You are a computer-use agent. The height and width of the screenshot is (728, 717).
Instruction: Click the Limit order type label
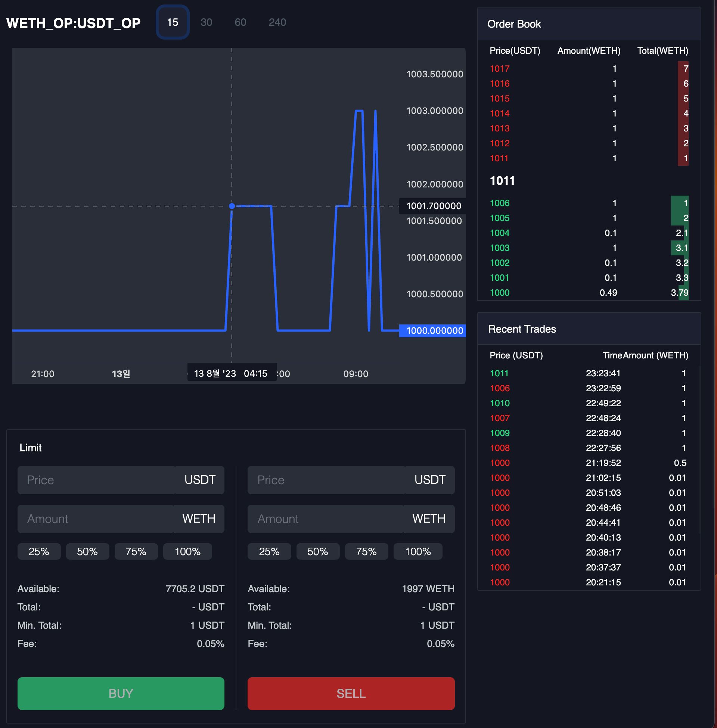point(31,448)
